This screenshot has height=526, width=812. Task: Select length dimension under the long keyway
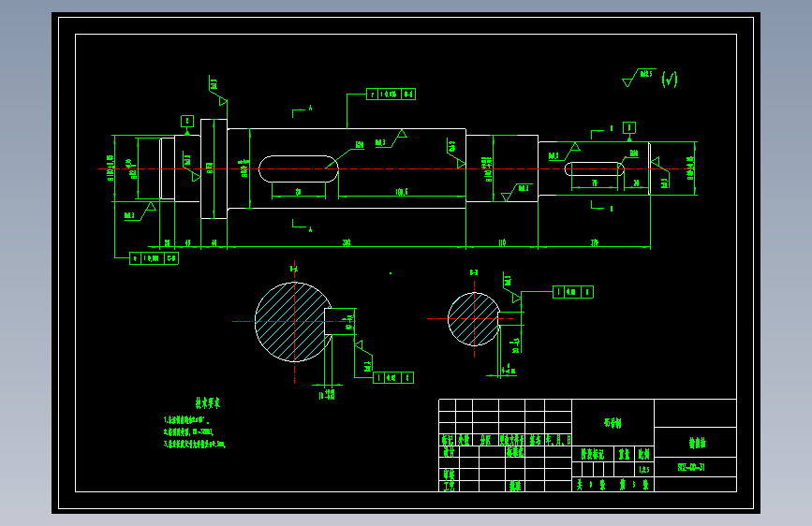point(298,192)
